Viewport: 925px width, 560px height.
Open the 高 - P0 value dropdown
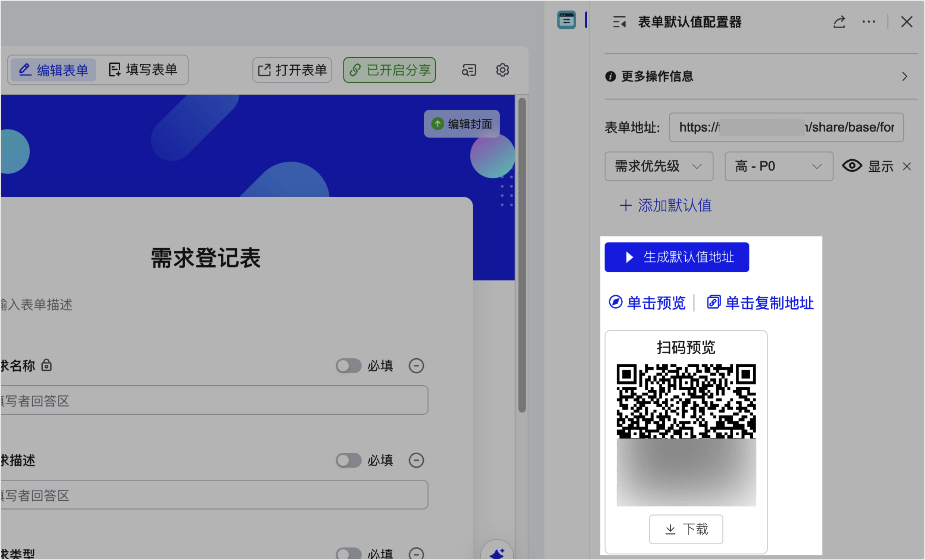coord(779,167)
